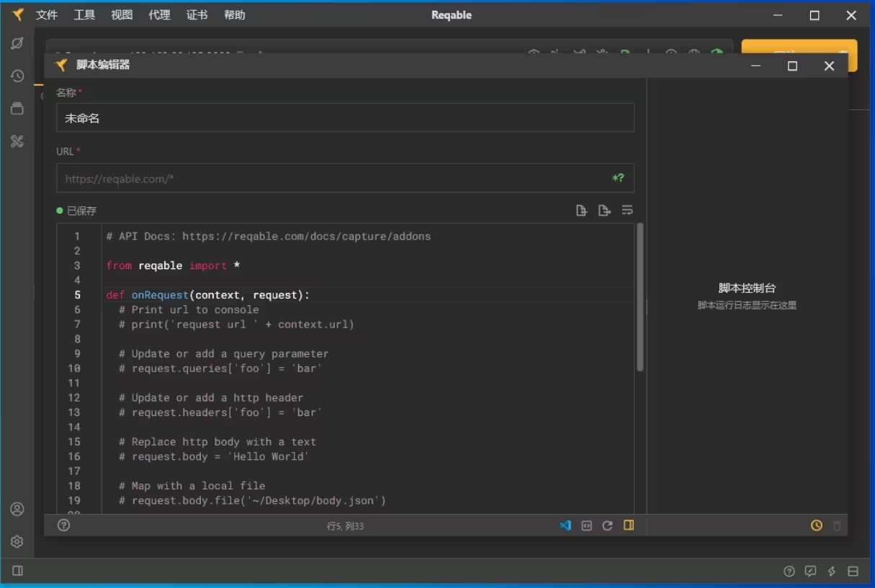Open the toolbox icon in left sidebar
This screenshot has height=588, width=875.
tap(17, 141)
